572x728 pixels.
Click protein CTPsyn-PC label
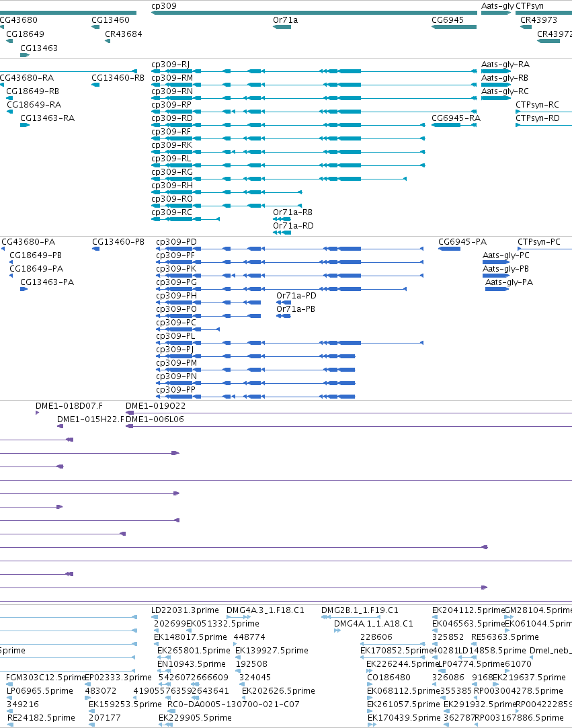539,241
